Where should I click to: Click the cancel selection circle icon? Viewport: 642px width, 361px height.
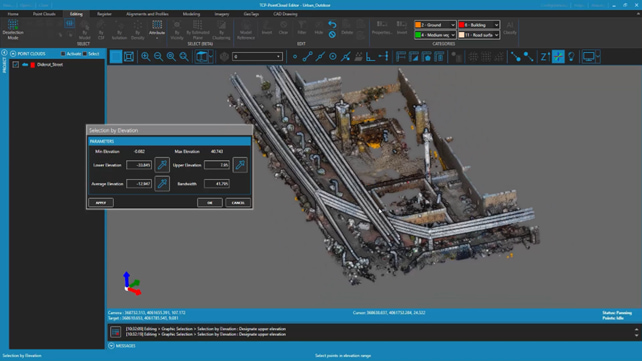pos(332,35)
